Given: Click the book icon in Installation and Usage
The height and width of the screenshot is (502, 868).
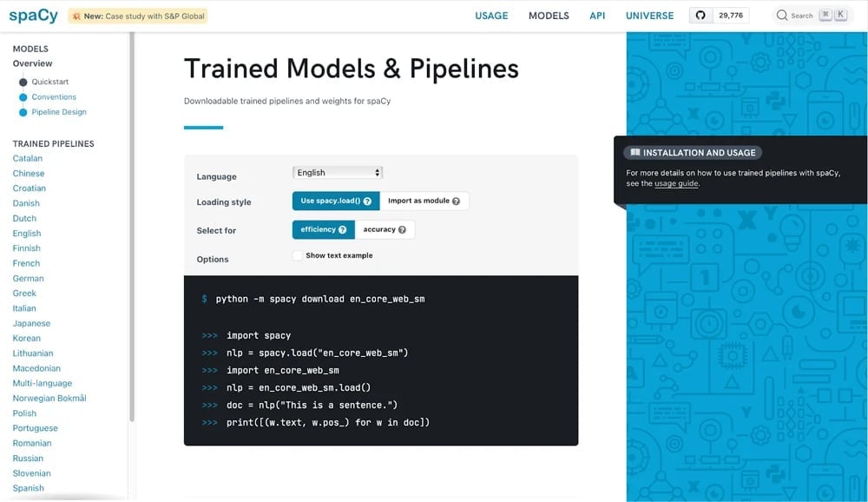Looking at the screenshot, I should pyautogui.click(x=635, y=152).
